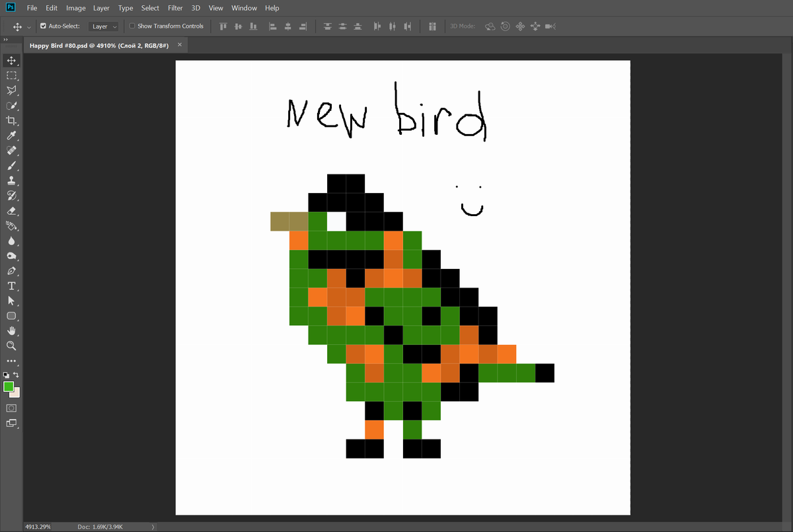Open the Layer menu
Image resolution: width=793 pixels, height=532 pixels.
point(101,8)
